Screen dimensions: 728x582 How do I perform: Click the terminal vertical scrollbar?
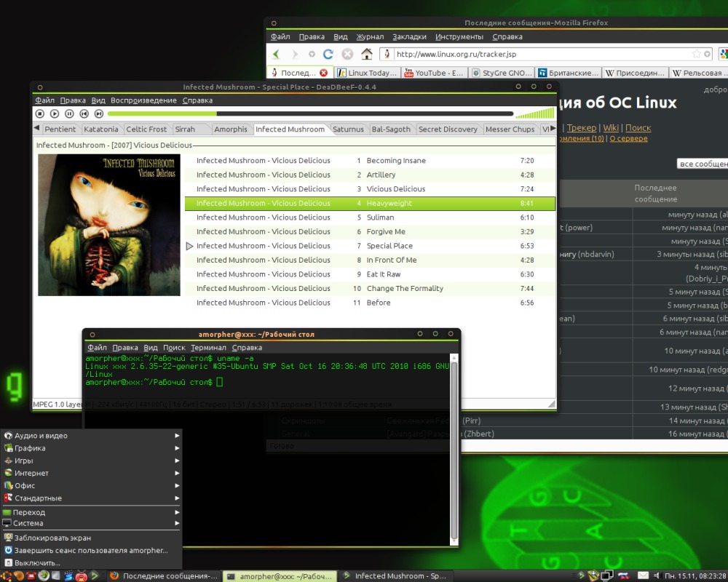tap(454, 450)
